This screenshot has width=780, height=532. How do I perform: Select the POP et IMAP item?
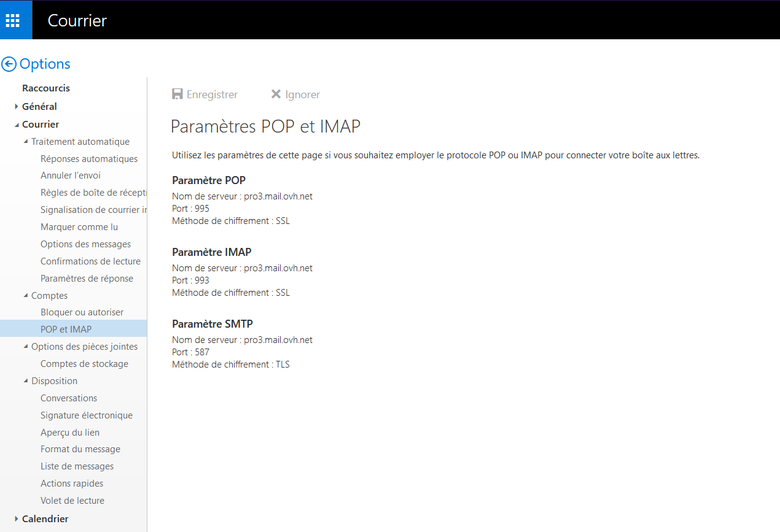(66, 330)
